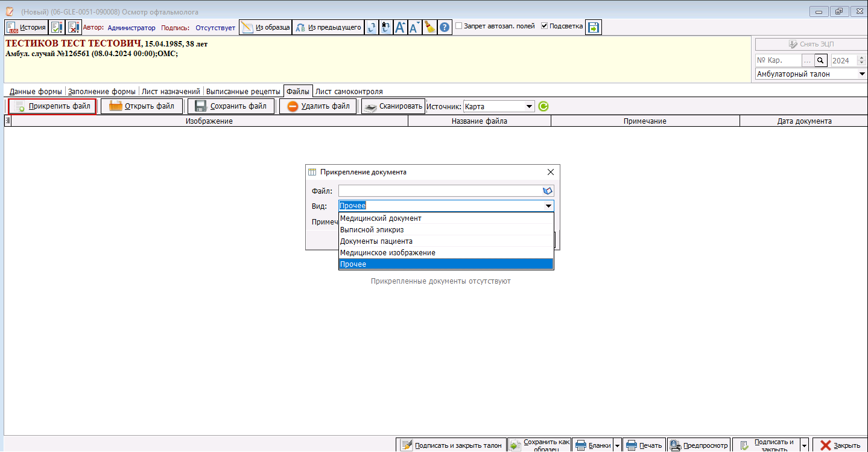Image resolution: width=868 pixels, height=452 pixels.
Task: Close the Прикрепление документа dialog
Action: [x=550, y=172]
